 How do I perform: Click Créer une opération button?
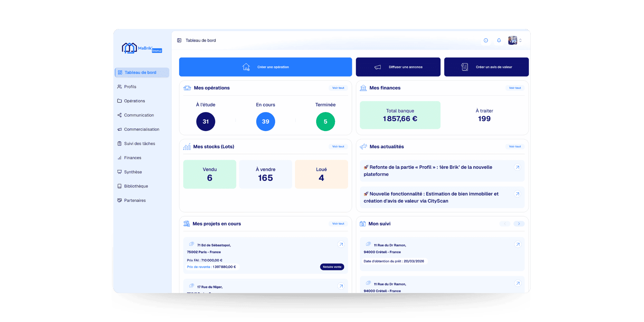point(265,67)
